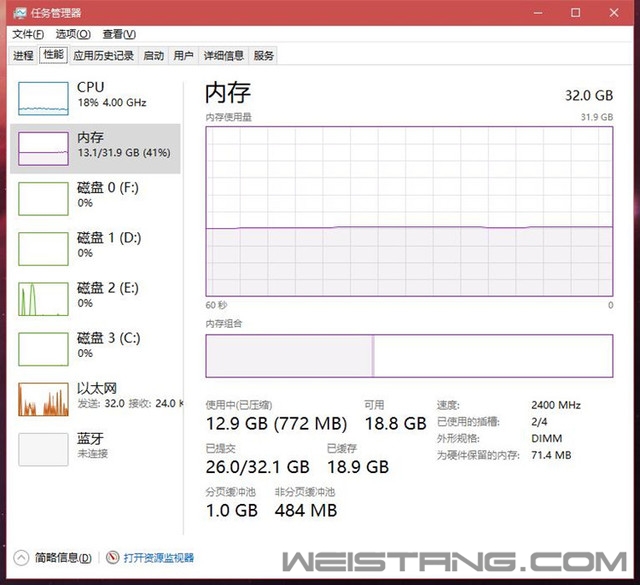Click the 蓝牙 未连接 status text
The width and height of the screenshot is (640, 585).
point(93,454)
